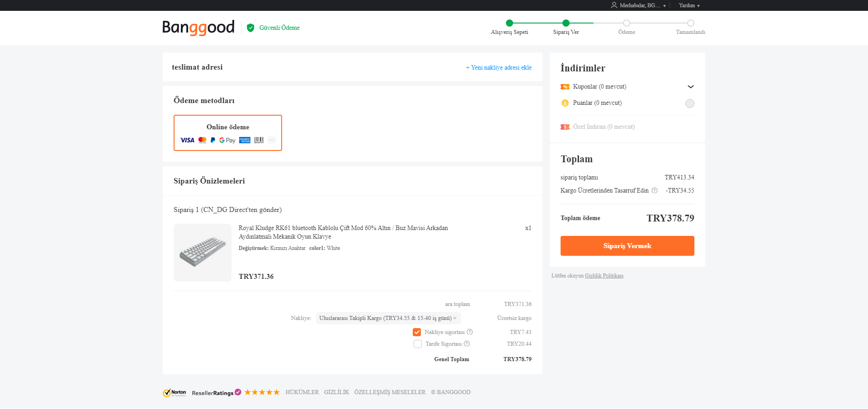Click the Ücretsiz kargo text
The height and width of the screenshot is (409, 868).
(514, 318)
